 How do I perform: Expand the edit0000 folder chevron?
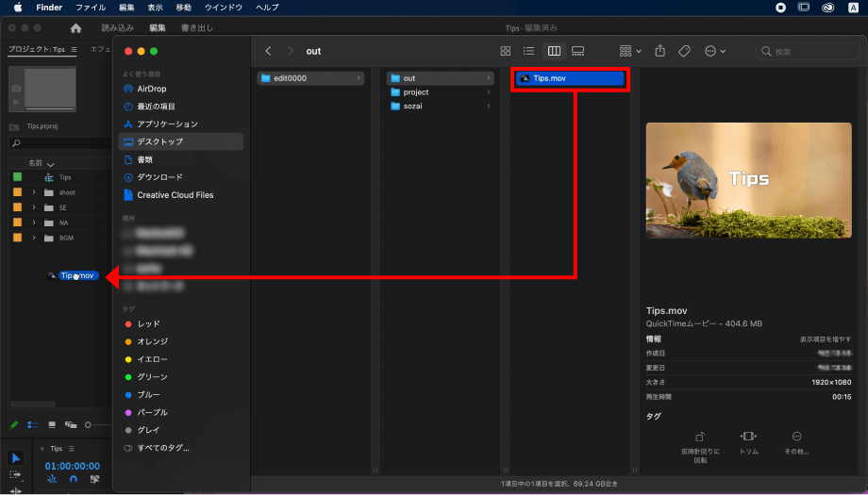point(359,78)
